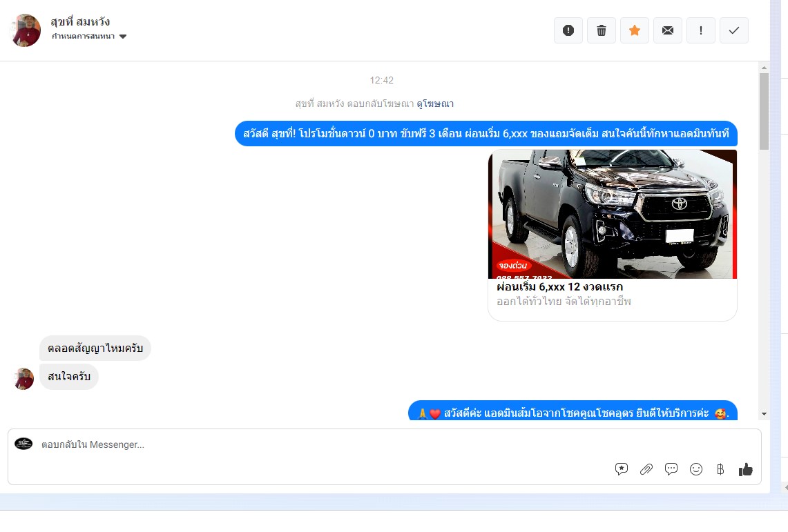Click ad title ผ่อนเริ่ม 6,xxx 12 งวดแรก
This screenshot has width=788, height=532.
click(560, 287)
